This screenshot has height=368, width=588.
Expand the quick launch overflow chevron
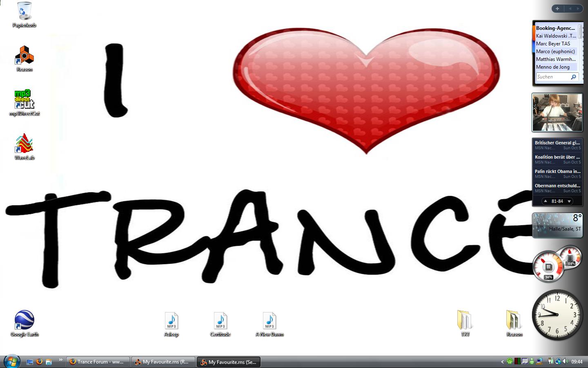click(x=60, y=360)
